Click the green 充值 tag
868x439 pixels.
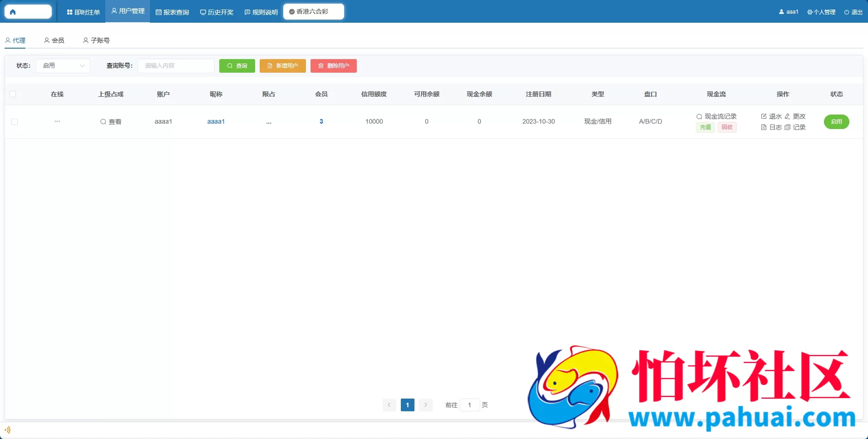tap(705, 127)
